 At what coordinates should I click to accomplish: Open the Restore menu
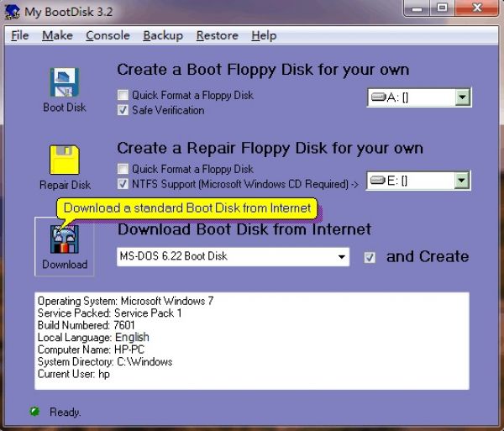coord(218,35)
